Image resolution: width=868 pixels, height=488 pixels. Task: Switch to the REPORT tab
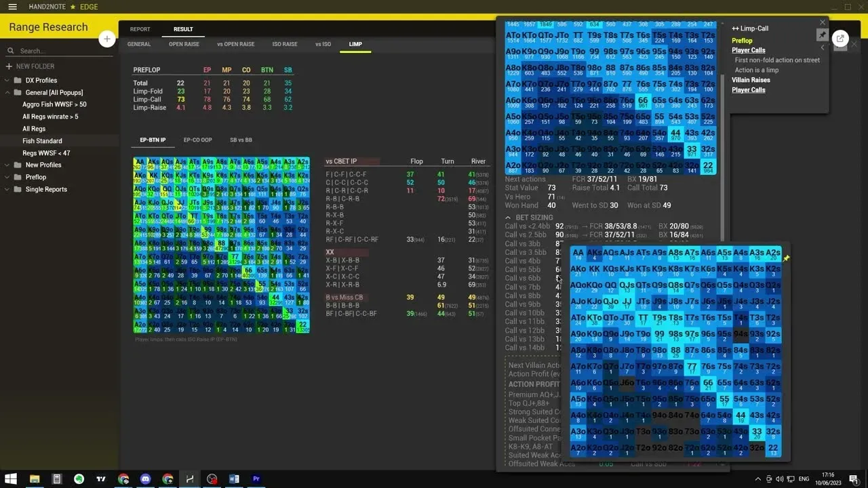click(x=140, y=29)
